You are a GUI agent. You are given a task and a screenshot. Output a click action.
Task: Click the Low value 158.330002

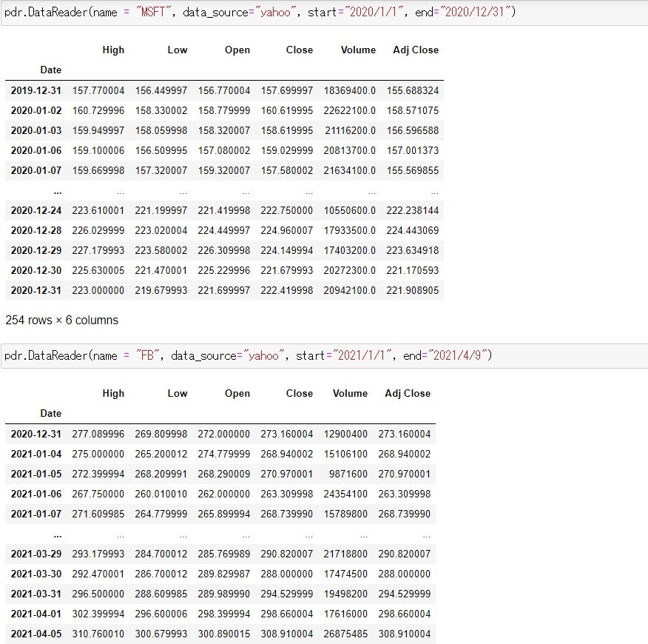click(161, 111)
